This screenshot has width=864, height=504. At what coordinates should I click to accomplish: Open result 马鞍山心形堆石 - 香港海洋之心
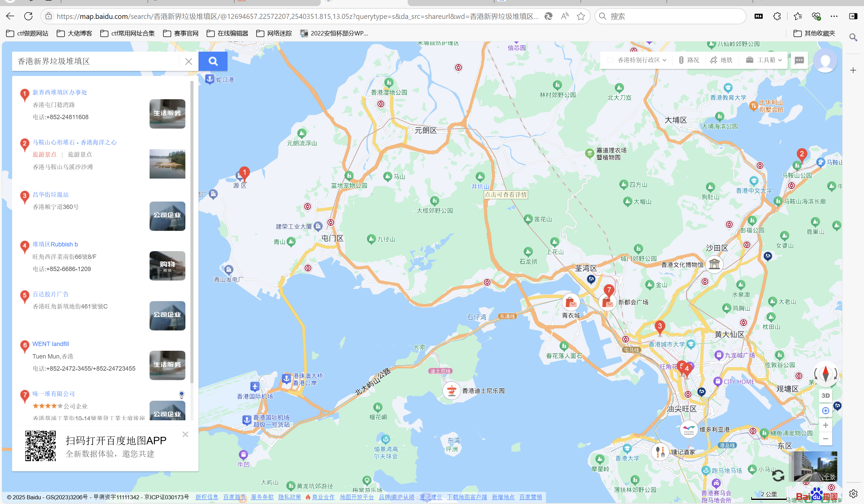click(74, 142)
